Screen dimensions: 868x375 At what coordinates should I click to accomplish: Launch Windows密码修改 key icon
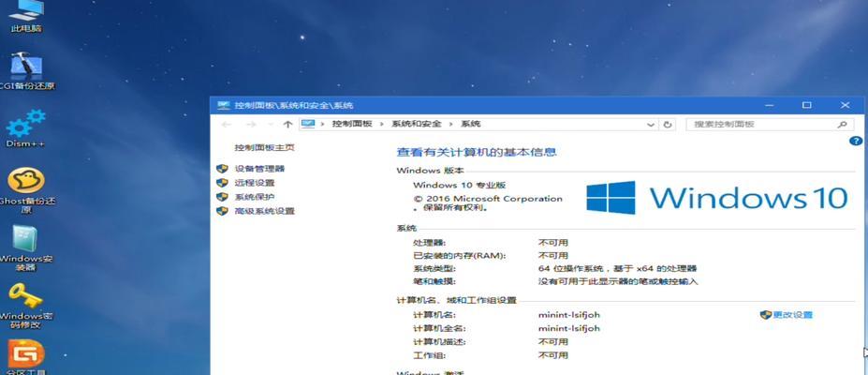(26, 306)
